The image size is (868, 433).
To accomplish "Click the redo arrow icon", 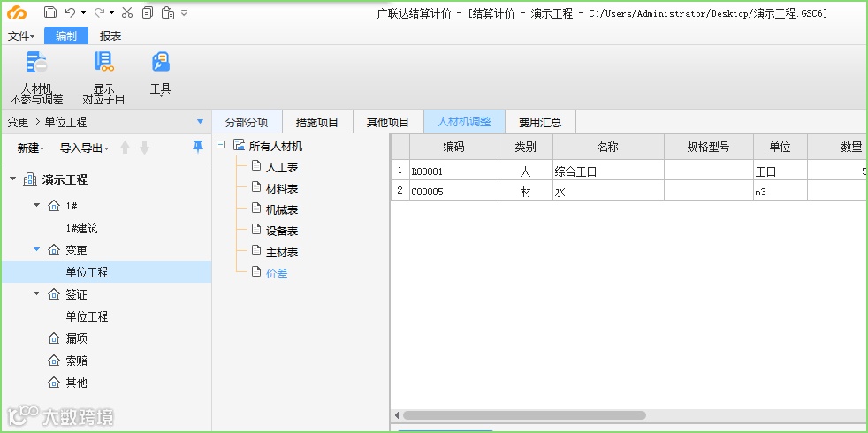I will [99, 12].
